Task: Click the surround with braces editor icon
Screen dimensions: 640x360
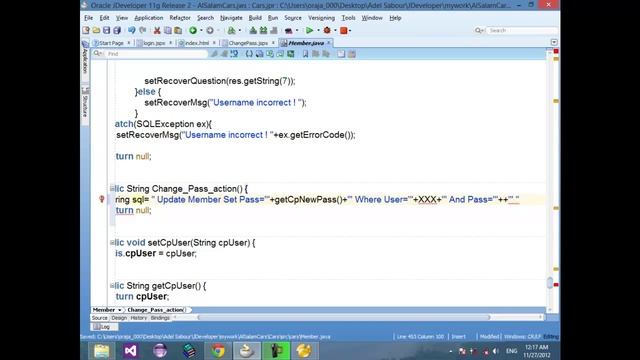Action: click(x=249, y=54)
